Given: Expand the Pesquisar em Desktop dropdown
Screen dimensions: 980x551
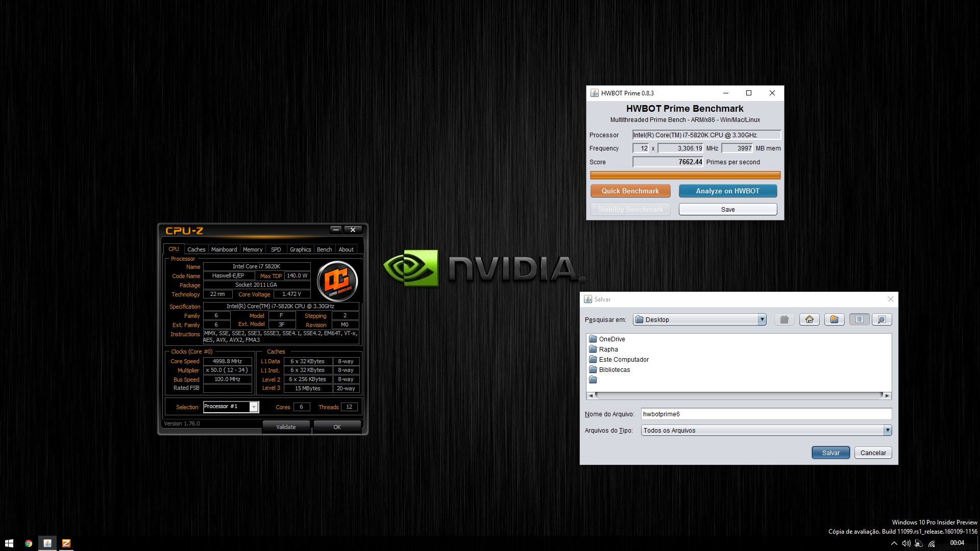Looking at the screenshot, I should click(x=762, y=319).
